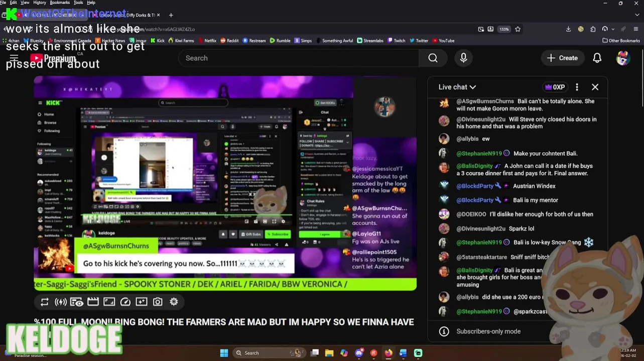The image size is (644, 361).
Task: Click the video player to toggle playback
Action: [x=225, y=183]
